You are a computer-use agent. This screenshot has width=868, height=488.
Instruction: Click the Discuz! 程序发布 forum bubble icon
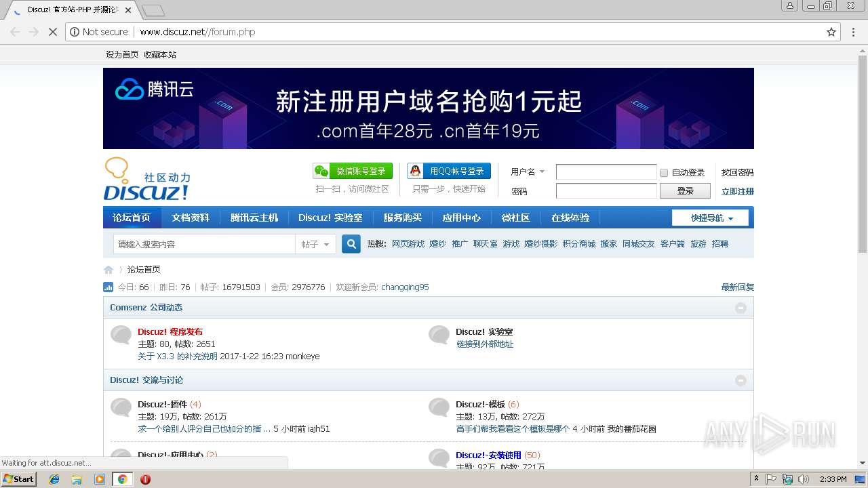(x=121, y=335)
